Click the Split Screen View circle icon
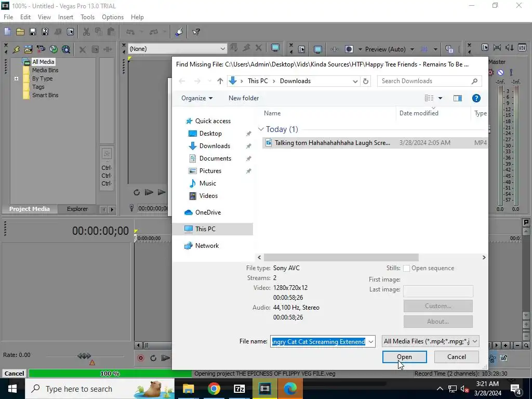 click(349, 49)
